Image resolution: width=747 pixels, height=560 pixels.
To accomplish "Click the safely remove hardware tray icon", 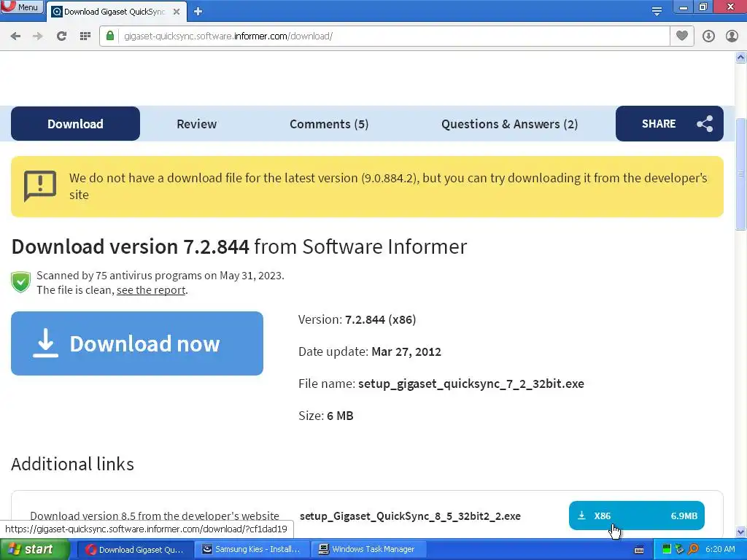I will point(679,550).
